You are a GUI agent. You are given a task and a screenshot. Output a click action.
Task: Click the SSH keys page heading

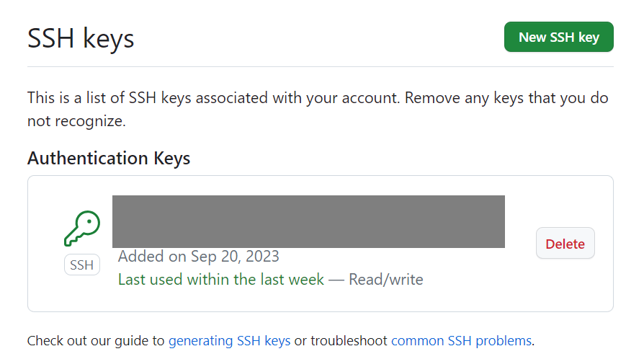pos(81,37)
